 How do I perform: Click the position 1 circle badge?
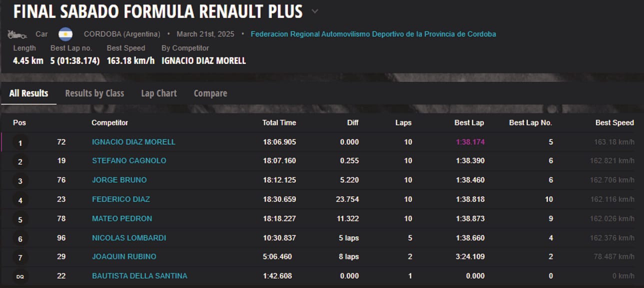[20, 143]
